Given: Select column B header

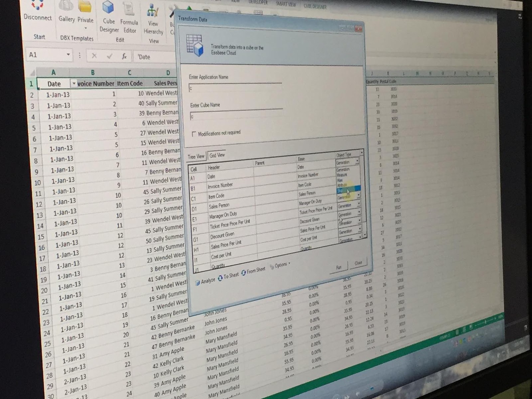Looking at the screenshot, I should coord(93,72).
